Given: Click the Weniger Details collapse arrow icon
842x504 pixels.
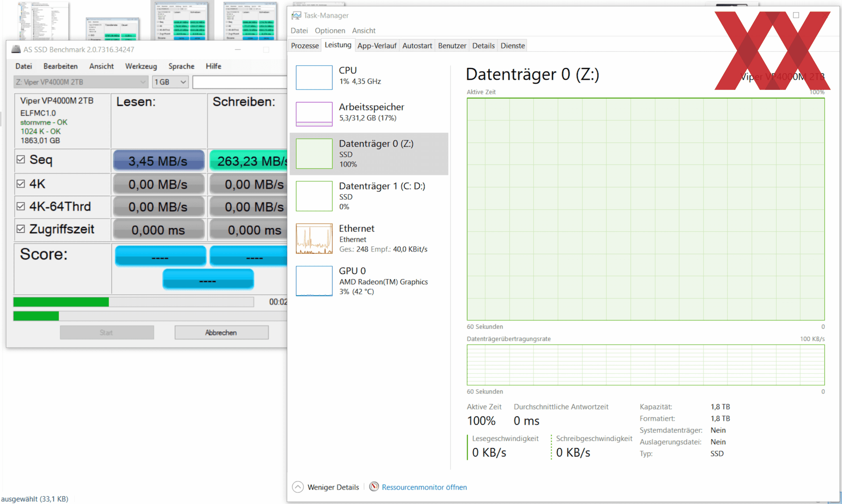Looking at the screenshot, I should 298,487.
